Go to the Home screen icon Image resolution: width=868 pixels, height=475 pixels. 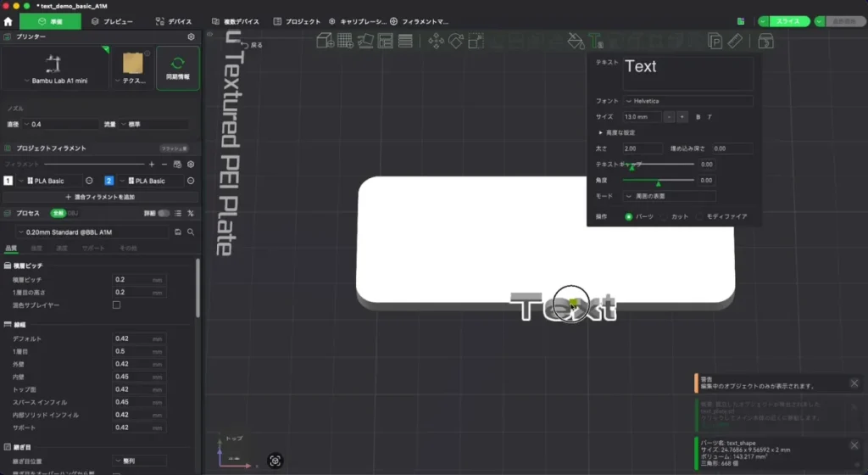coord(8,21)
